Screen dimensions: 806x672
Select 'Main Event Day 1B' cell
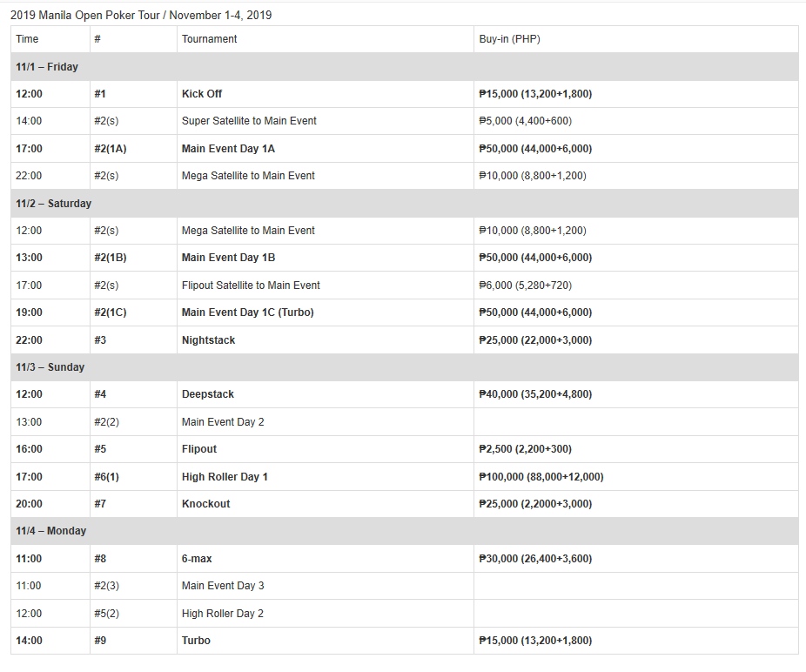[326, 258]
